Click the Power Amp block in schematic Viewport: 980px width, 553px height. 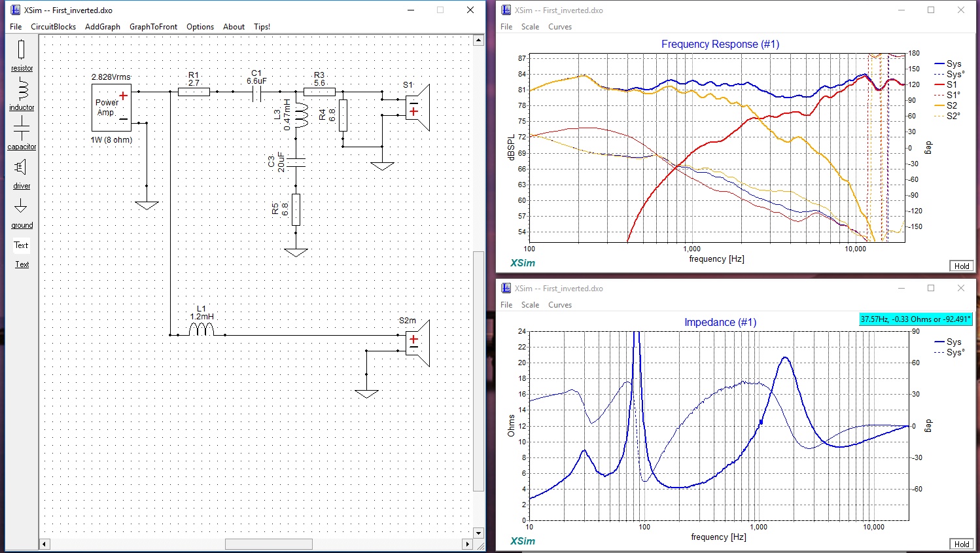tap(111, 107)
